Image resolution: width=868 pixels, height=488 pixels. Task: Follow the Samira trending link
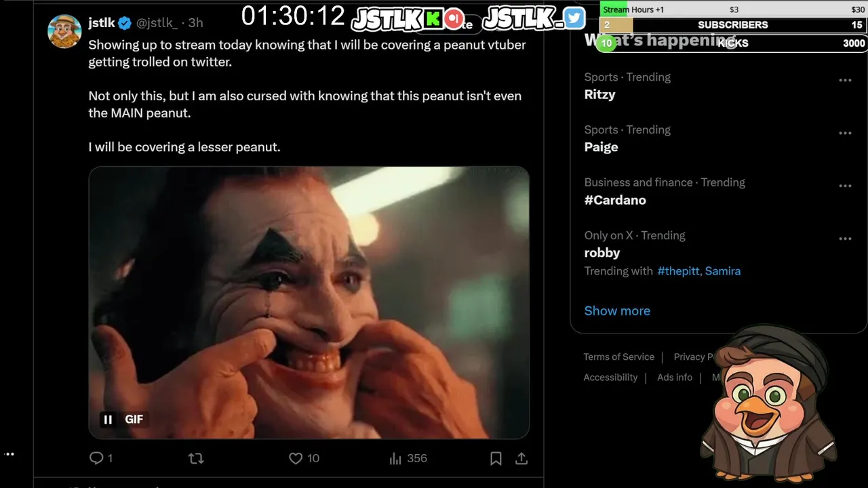pos(723,271)
